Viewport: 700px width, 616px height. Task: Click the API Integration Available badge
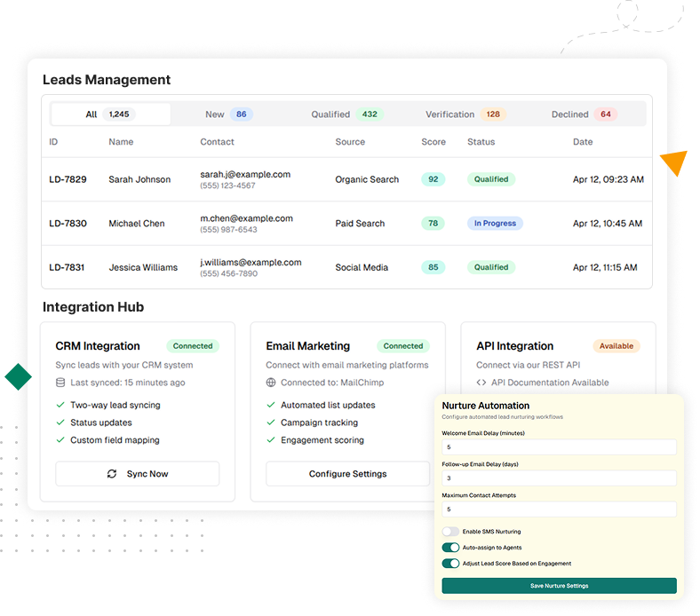(x=617, y=346)
